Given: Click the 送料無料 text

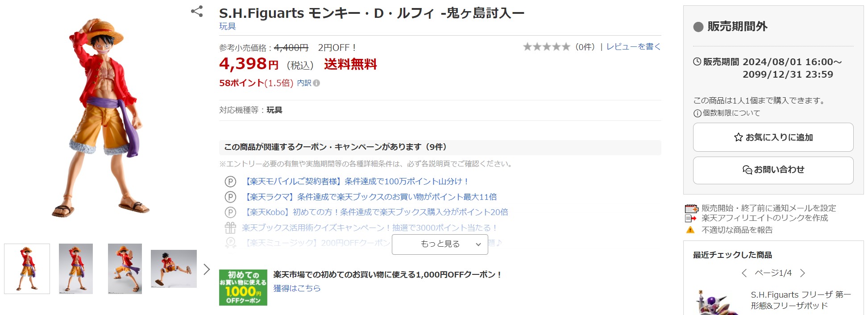Looking at the screenshot, I should (351, 65).
